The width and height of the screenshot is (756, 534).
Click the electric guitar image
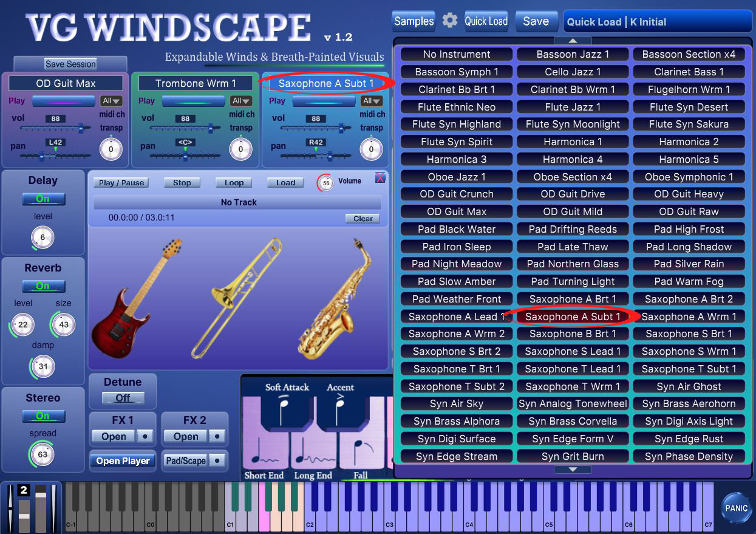tap(138, 299)
